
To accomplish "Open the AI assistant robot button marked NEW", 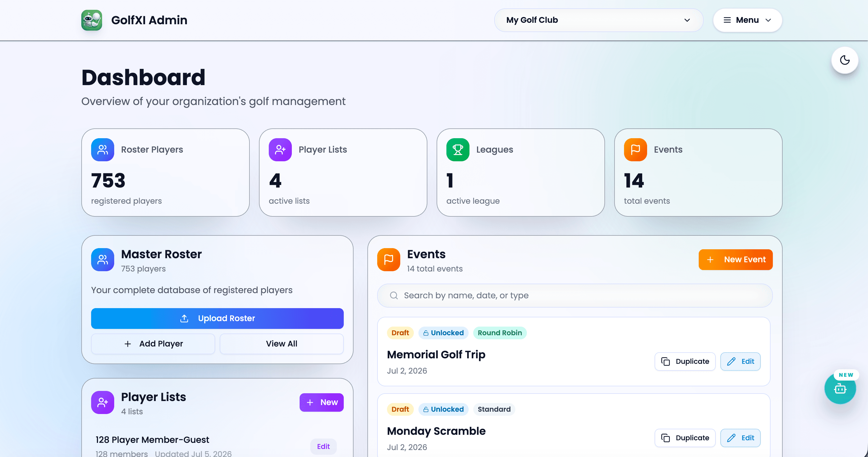I will [x=840, y=389].
